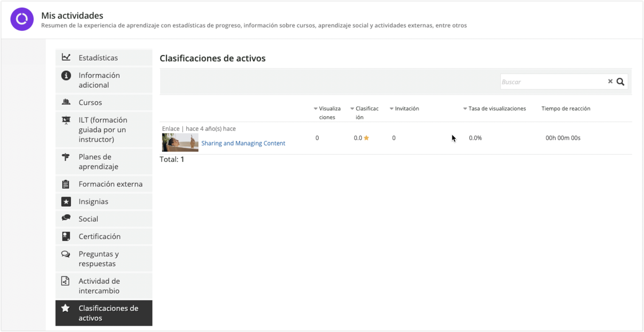
Task: Open the Visualizaciones sort dropdown
Action: (x=315, y=108)
